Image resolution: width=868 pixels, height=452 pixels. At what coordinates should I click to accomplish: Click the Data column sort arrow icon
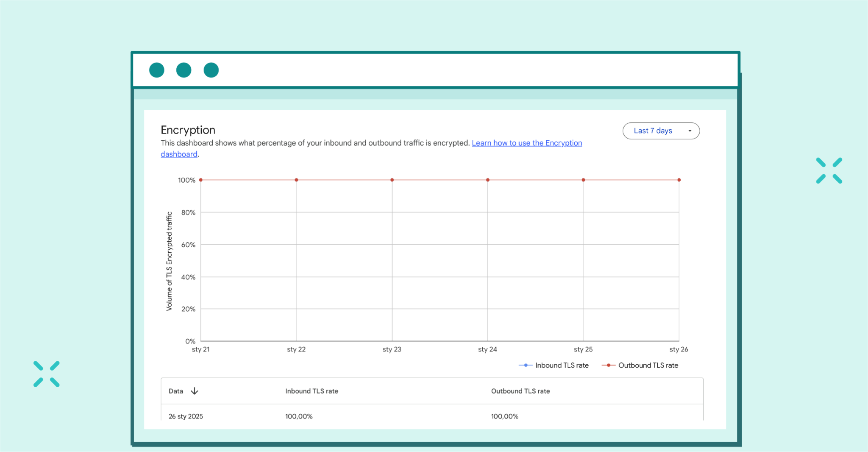point(195,391)
